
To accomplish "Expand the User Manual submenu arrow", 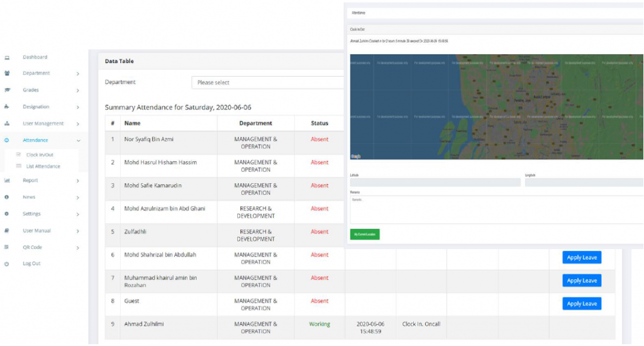I will (78, 231).
